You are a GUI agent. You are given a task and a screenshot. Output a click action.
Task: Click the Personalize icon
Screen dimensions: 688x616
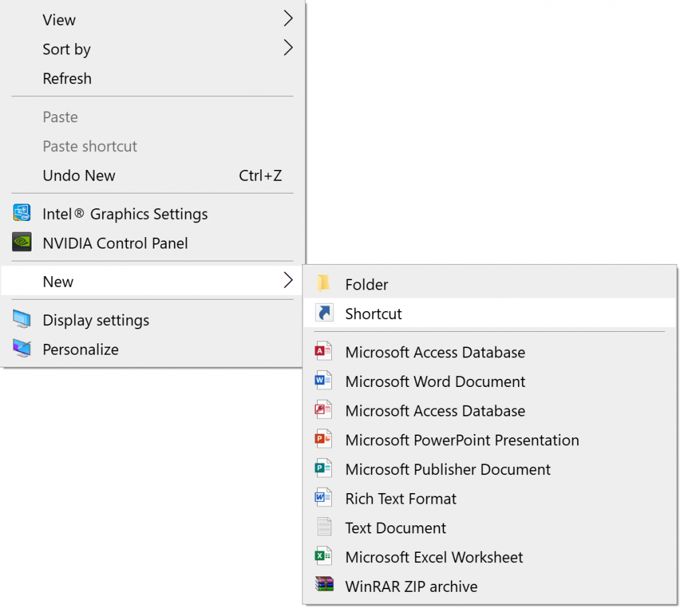pyautogui.click(x=21, y=349)
